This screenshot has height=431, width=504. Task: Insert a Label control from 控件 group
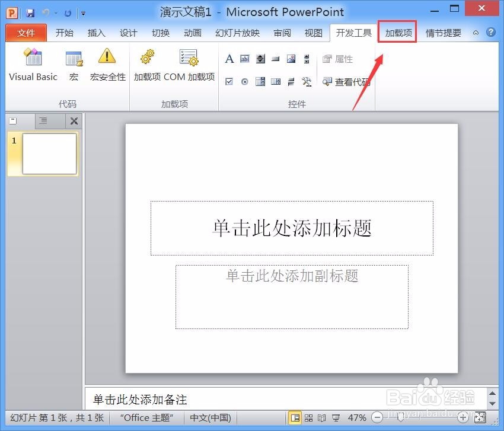pos(229,59)
